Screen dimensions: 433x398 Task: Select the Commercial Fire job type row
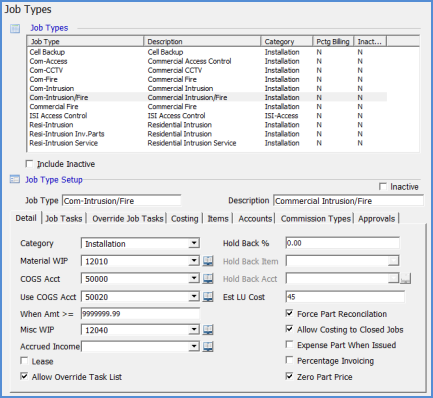point(207,107)
